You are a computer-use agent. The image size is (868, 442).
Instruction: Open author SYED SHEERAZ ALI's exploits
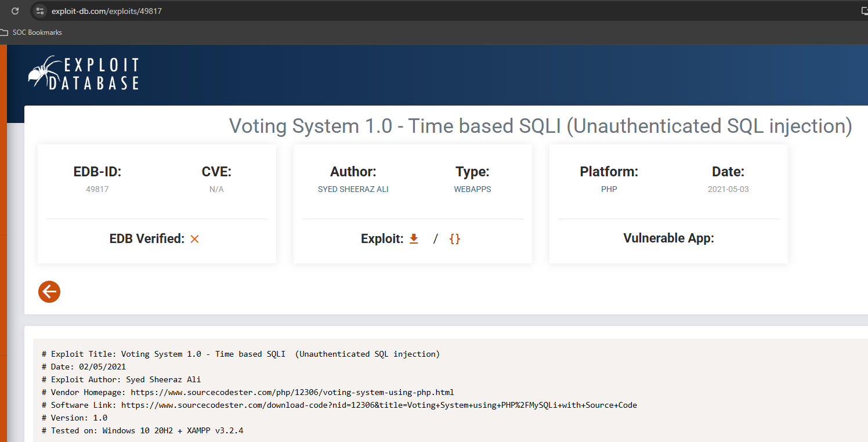click(x=353, y=189)
